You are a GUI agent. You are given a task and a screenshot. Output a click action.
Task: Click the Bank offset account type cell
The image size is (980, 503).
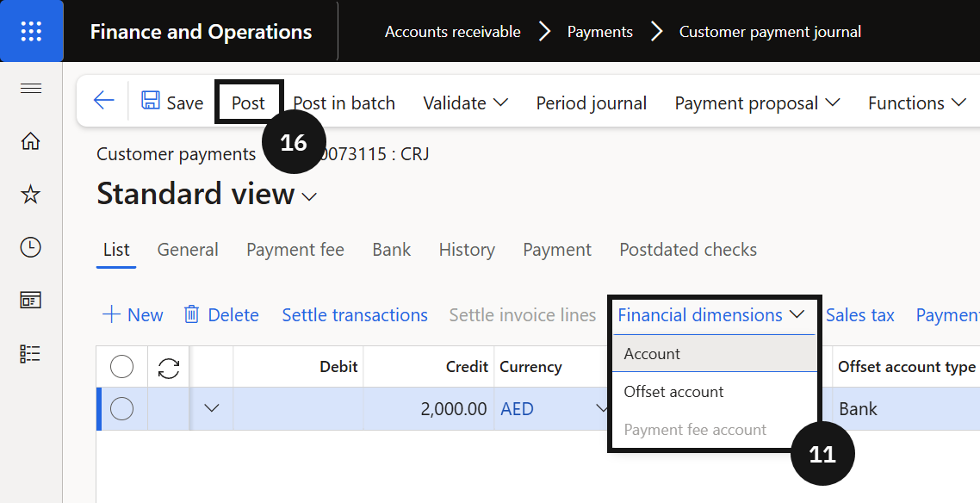coord(906,408)
